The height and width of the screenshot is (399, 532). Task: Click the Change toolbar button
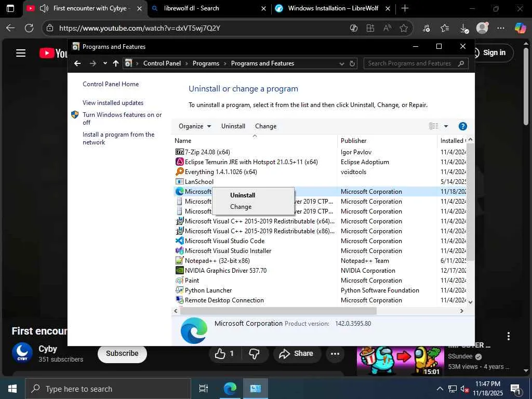(265, 126)
